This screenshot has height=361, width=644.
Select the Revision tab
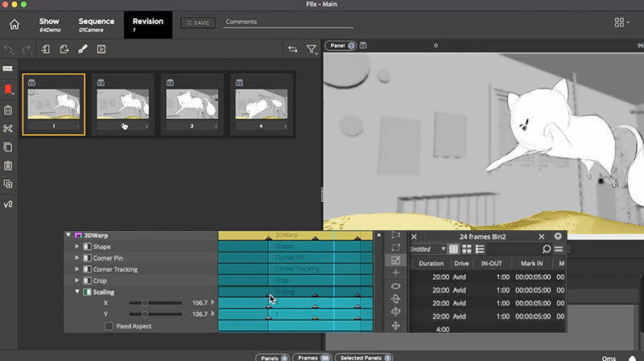[x=148, y=25]
